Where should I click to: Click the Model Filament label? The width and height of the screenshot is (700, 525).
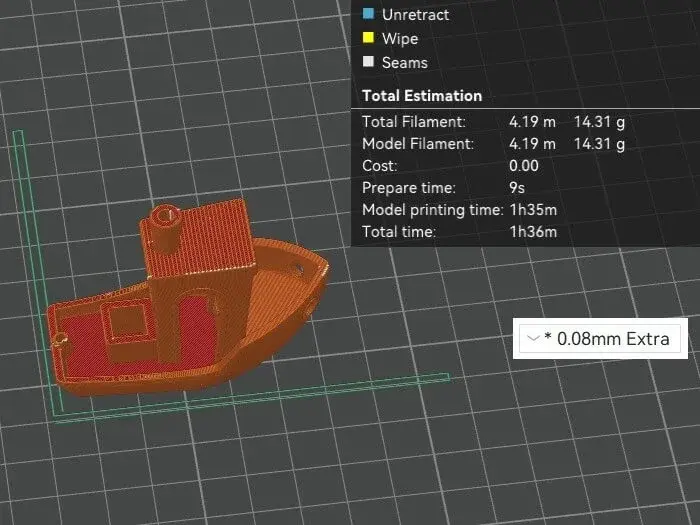pos(418,144)
